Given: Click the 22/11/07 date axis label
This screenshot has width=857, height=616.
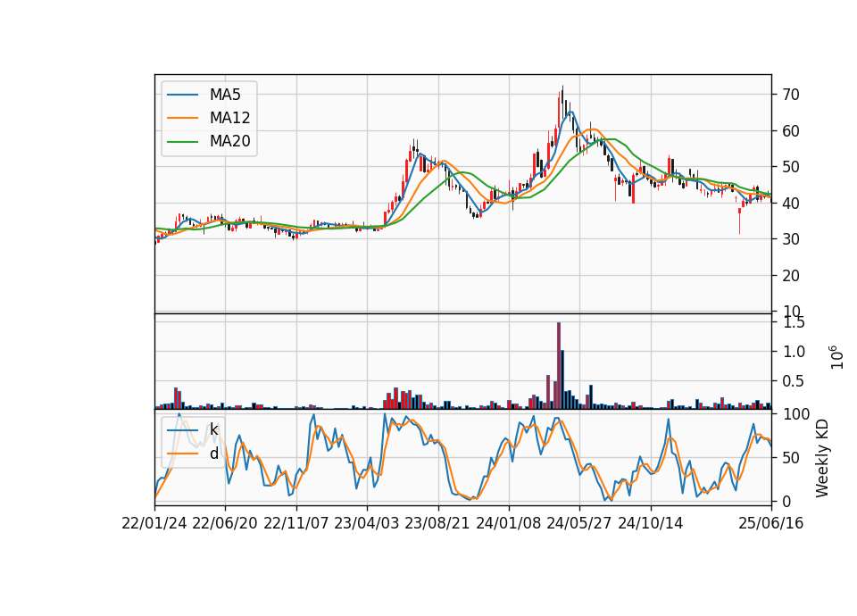Looking at the screenshot, I should [296, 523].
